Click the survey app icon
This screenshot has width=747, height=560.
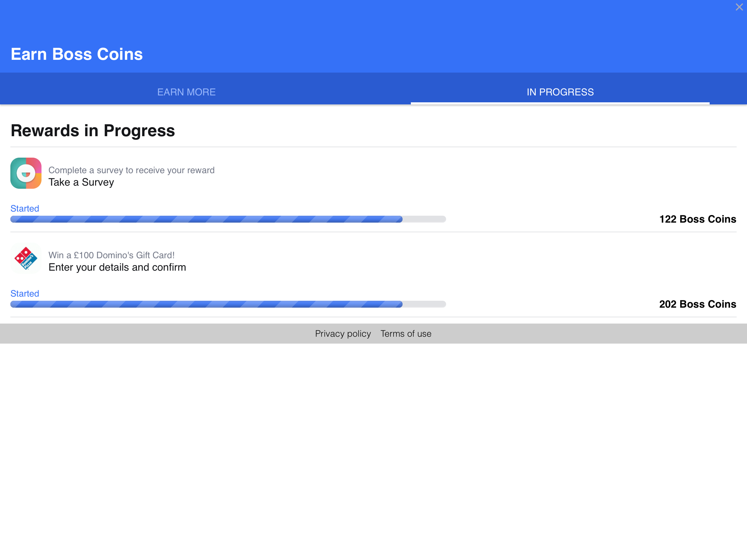pos(26,173)
